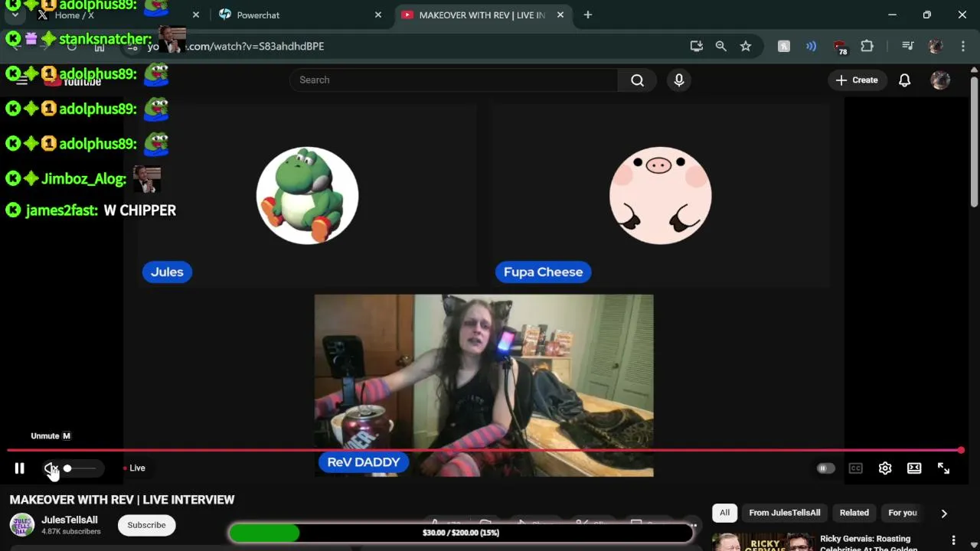Pause the live video playback

click(x=20, y=468)
